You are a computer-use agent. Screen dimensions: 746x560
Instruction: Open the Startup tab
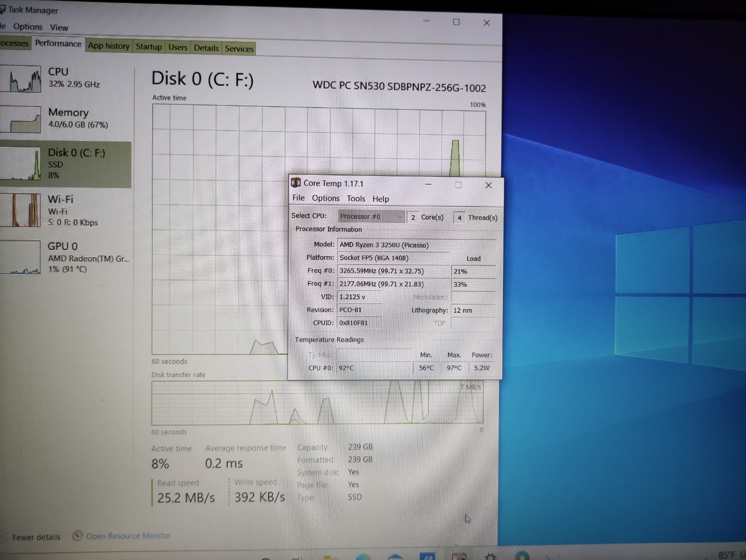[x=149, y=47]
